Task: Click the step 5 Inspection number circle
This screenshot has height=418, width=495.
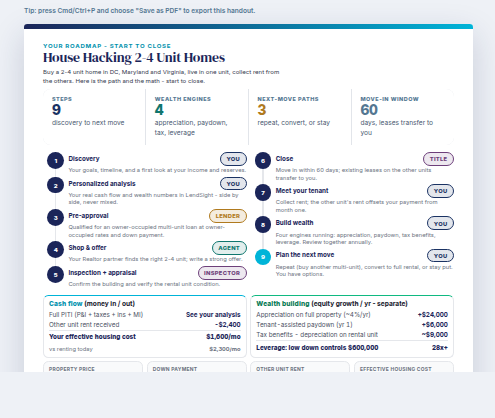Action: click(x=55, y=275)
